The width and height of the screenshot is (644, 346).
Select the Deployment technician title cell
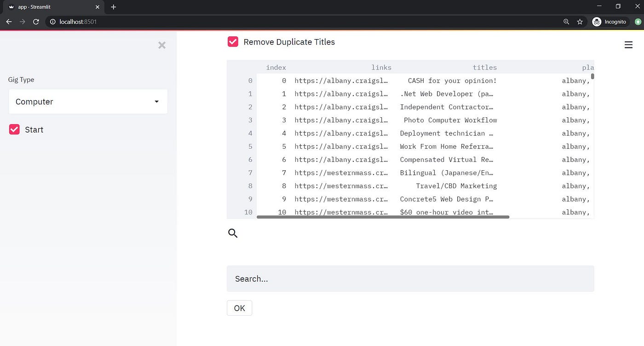point(447,133)
